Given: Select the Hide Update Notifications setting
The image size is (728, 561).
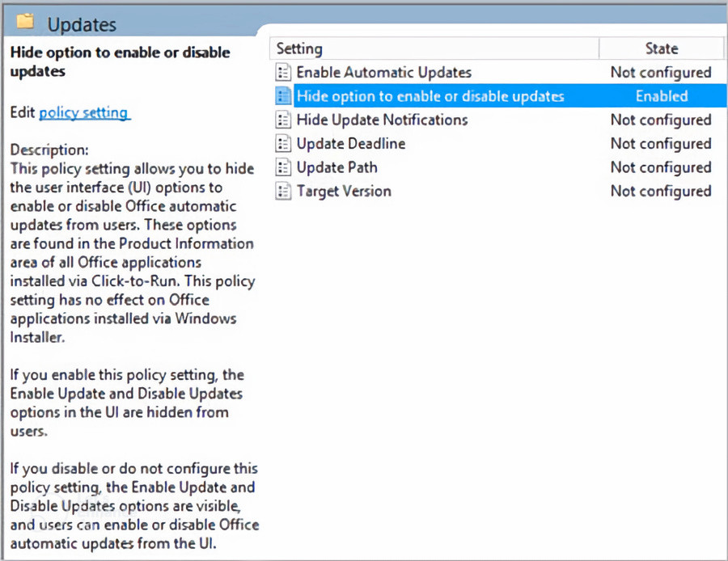Looking at the screenshot, I should (382, 120).
